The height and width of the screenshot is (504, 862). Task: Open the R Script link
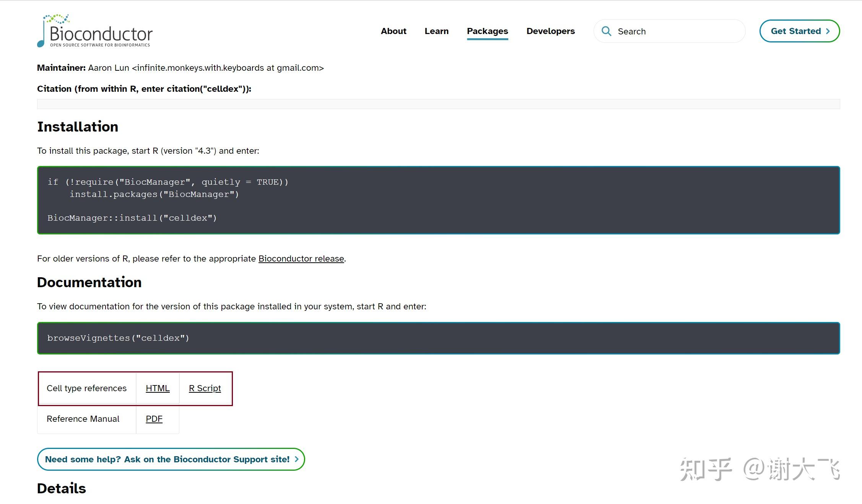pos(205,389)
